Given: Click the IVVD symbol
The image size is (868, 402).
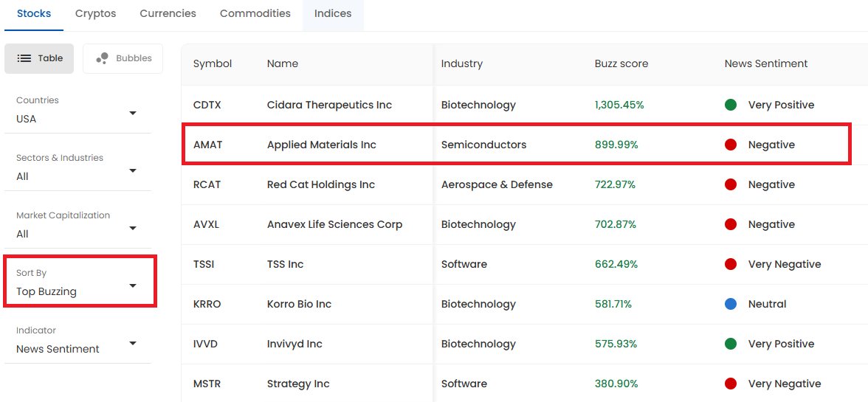Looking at the screenshot, I should (x=205, y=344).
